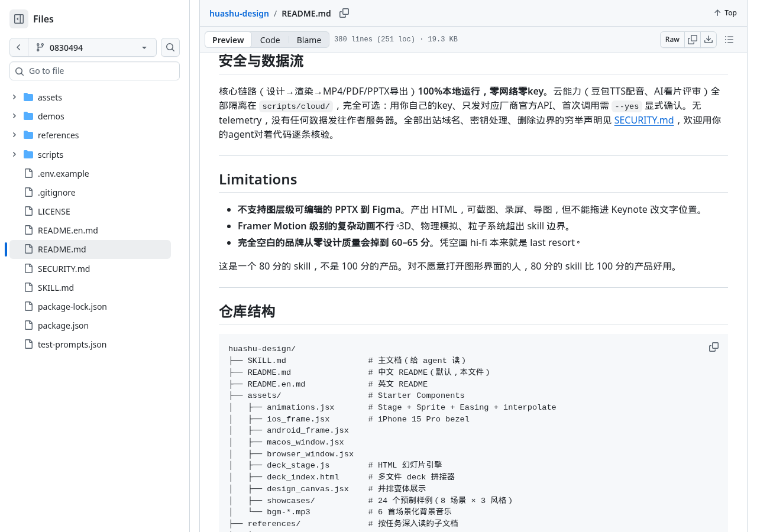Click the scripts folder icon
Image resolution: width=757 pixels, height=532 pixels.
[28, 154]
